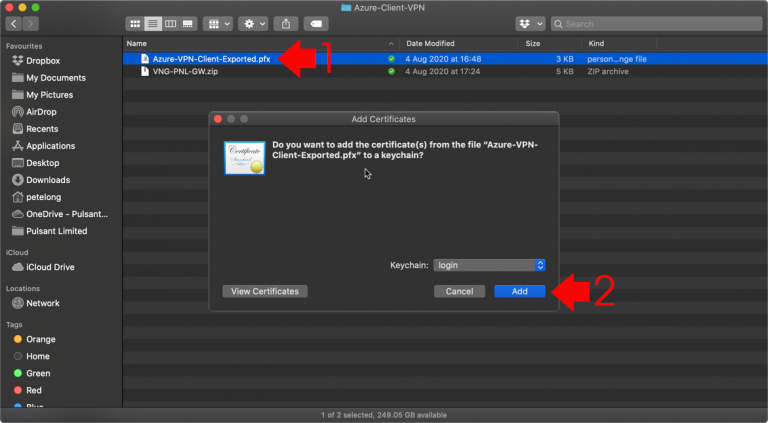This screenshot has width=768, height=423.
Task: Go forward in Finder navigation
Action: click(x=30, y=24)
